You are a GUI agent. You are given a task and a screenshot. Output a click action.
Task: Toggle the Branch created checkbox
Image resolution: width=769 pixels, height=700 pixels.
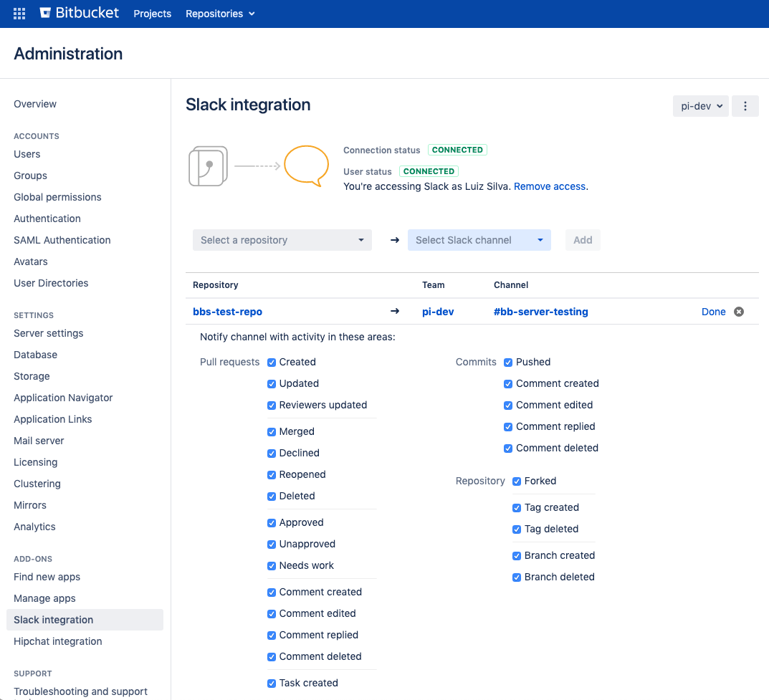(517, 556)
